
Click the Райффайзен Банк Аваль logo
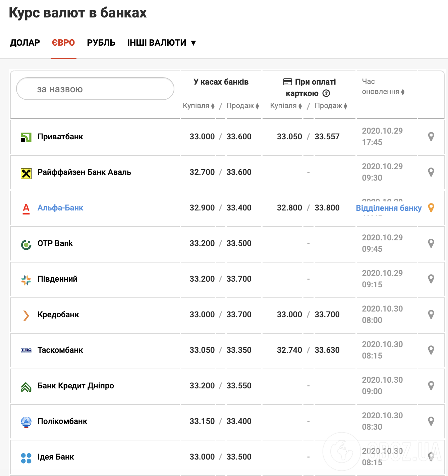click(x=26, y=173)
